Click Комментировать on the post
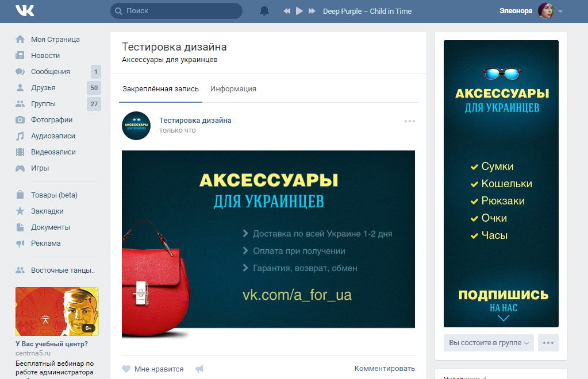588x379 pixels. 385,369
